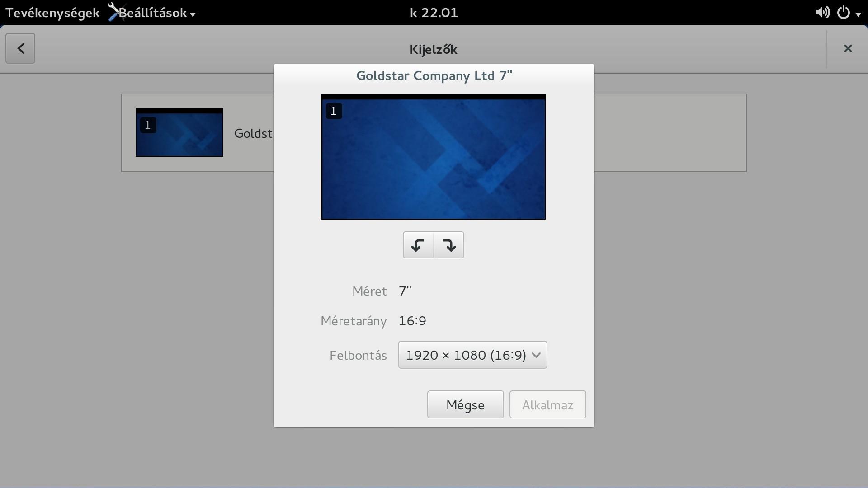Rotate display counterclockwise with left arrow button
Viewport: 868px width, 488px height.
tap(418, 245)
